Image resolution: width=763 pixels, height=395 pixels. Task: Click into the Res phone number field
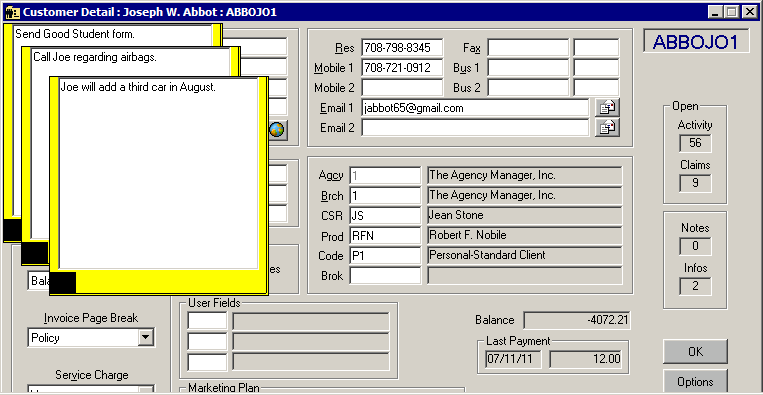click(x=402, y=48)
